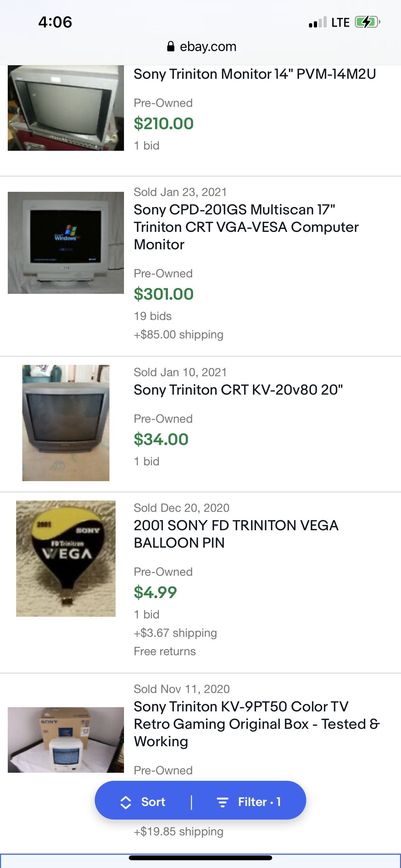Screen dimensions: 401x868
Task: Tap the home indicator bar
Action: [x=200, y=858]
